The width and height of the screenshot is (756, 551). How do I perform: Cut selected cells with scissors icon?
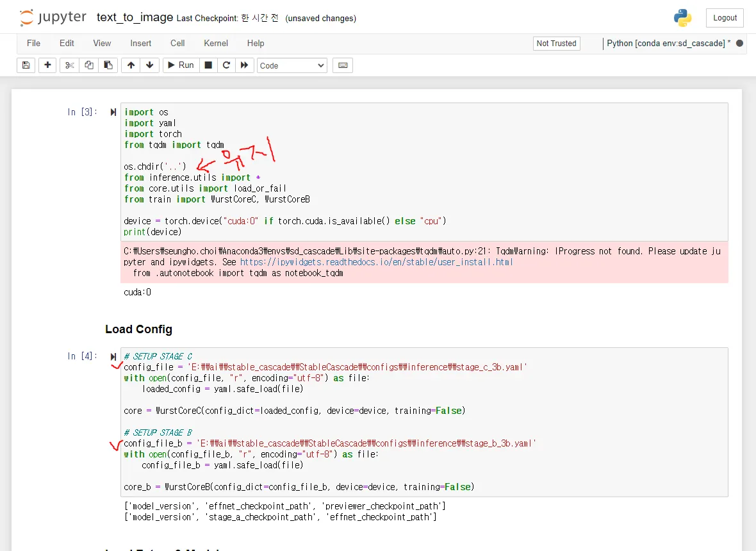tap(69, 65)
